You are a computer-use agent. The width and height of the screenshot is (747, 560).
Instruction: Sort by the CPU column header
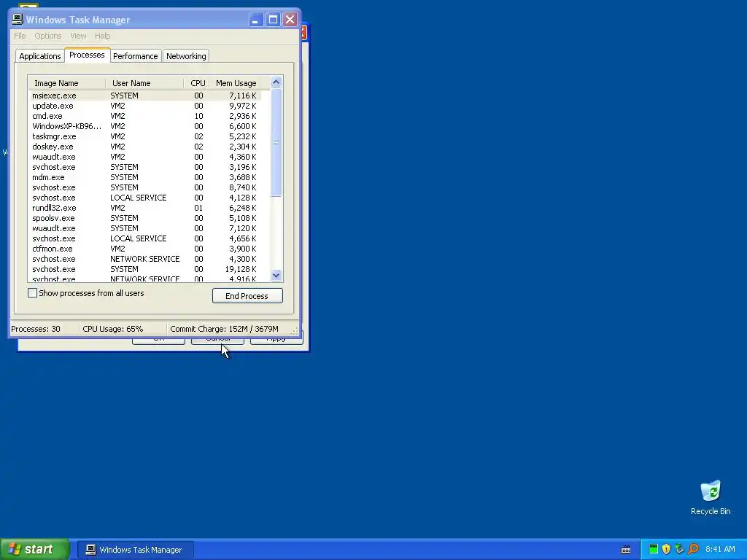(x=197, y=83)
